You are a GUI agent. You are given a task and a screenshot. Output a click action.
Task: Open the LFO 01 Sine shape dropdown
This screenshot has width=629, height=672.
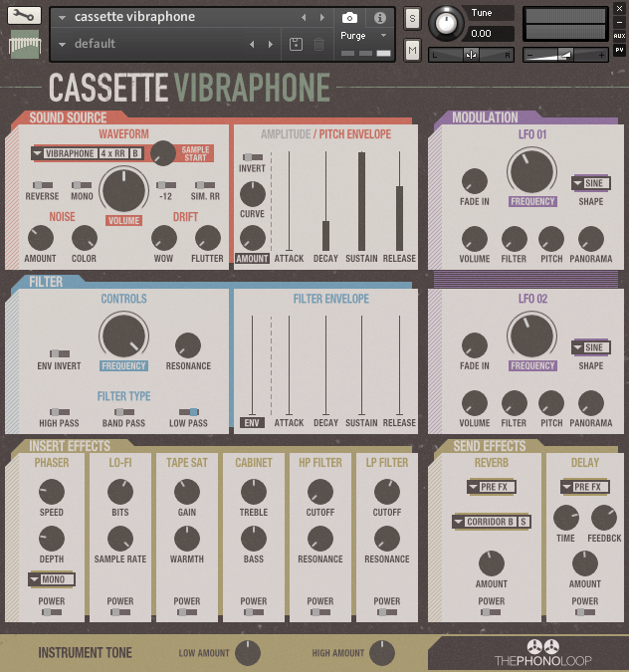tap(590, 183)
